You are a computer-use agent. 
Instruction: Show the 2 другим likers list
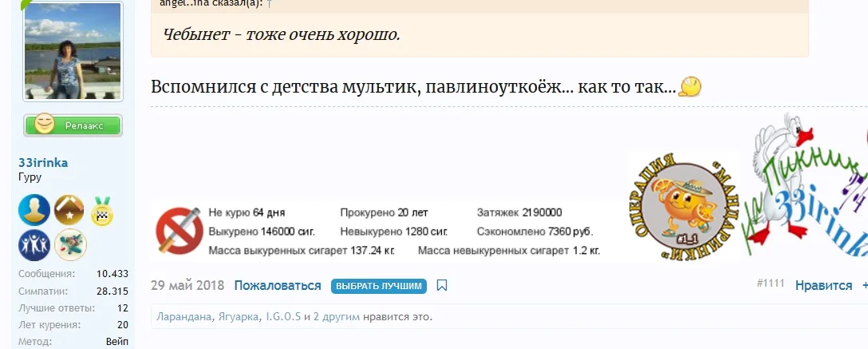(337, 317)
